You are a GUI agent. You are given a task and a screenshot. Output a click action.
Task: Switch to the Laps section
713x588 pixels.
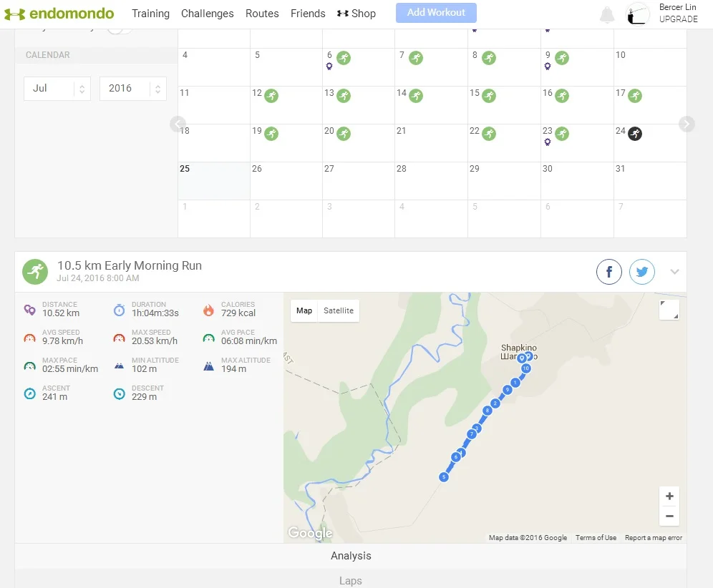[x=350, y=580]
